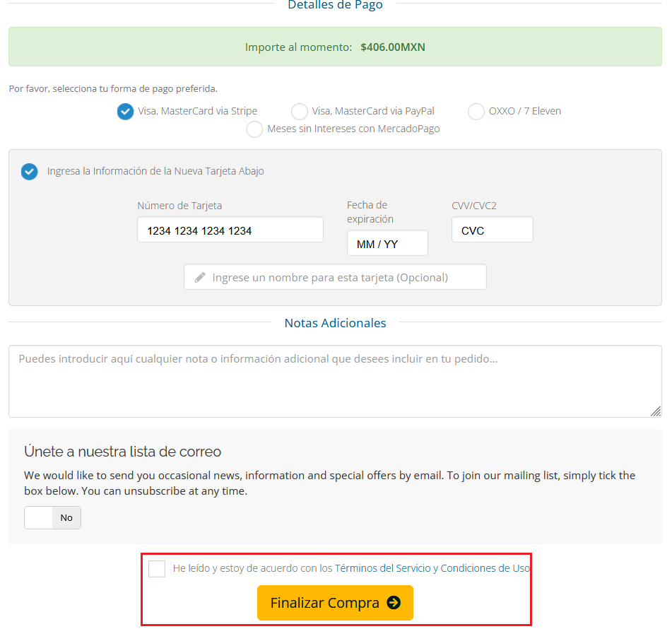
Task: Click the optional card name input
Action: coord(335,278)
